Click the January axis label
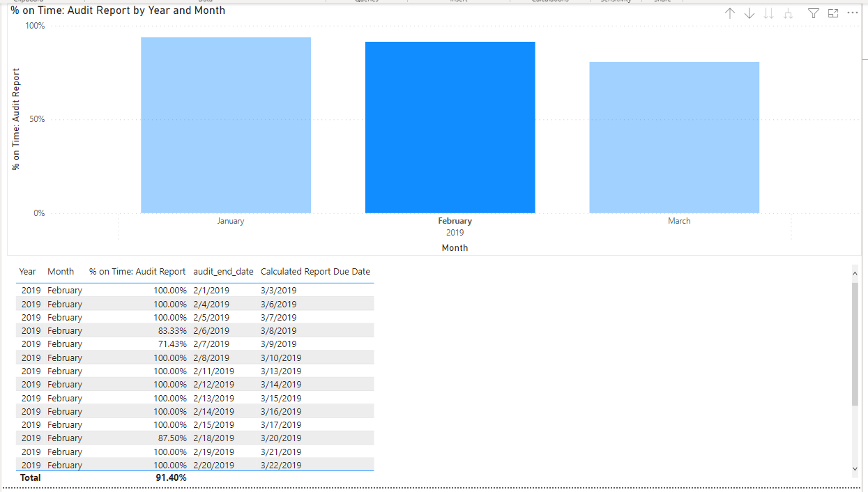 pyautogui.click(x=231, y=221)
